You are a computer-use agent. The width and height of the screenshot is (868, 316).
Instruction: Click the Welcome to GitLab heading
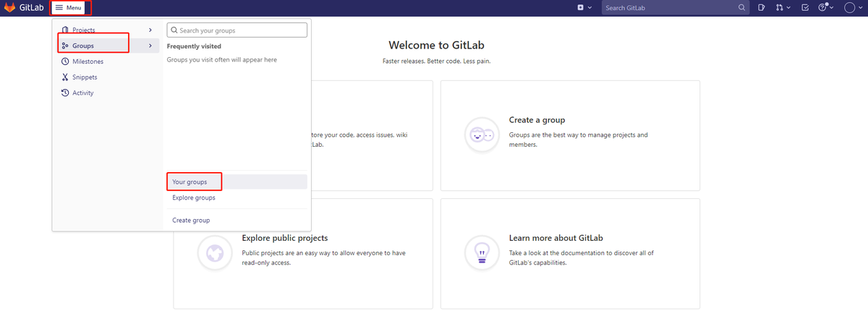(x=436, y=45)
